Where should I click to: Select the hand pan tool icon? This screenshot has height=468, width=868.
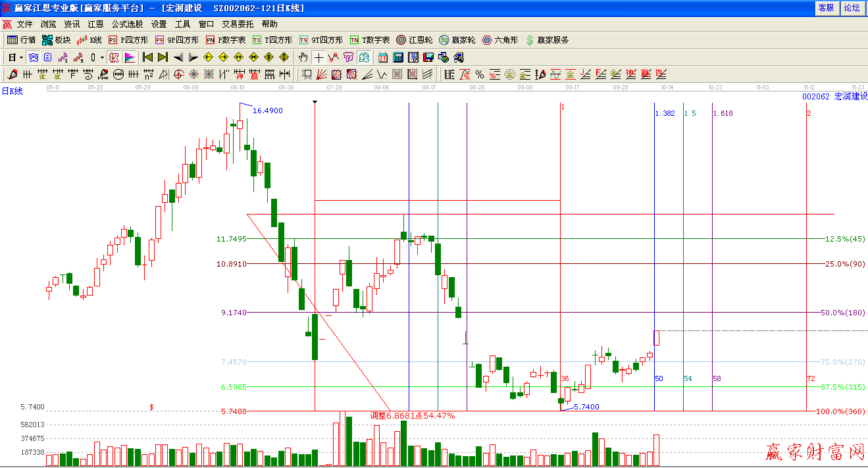pos(303,57)
